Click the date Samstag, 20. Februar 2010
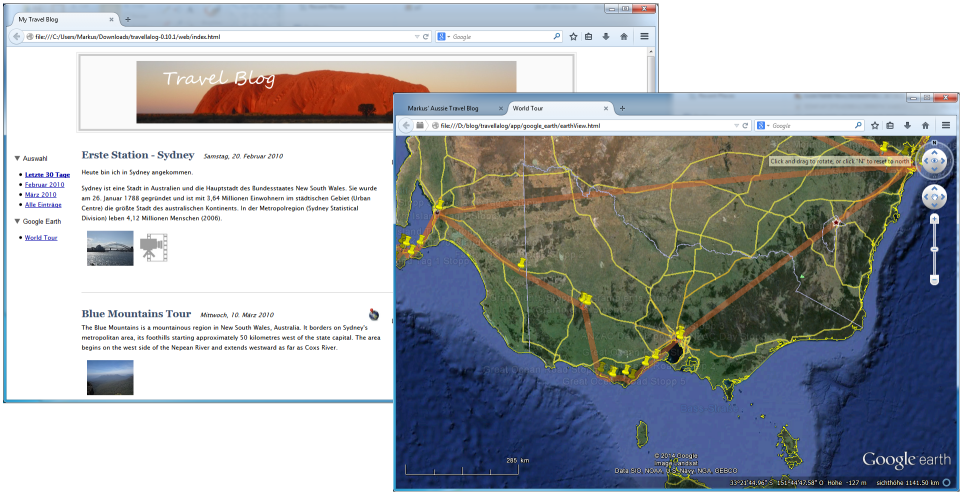This screenshot has height=493, width=963. (243, 156)
